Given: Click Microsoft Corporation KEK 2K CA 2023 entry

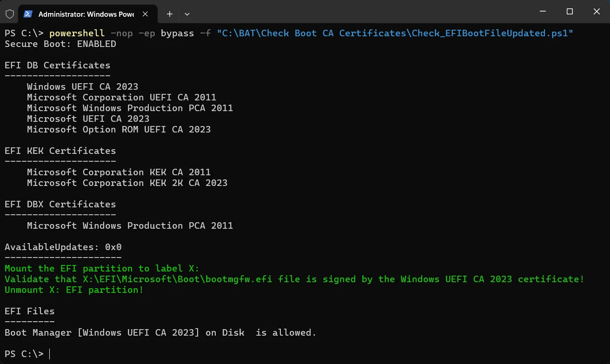Looking at the screenshot, I should (x=127, y=183).
